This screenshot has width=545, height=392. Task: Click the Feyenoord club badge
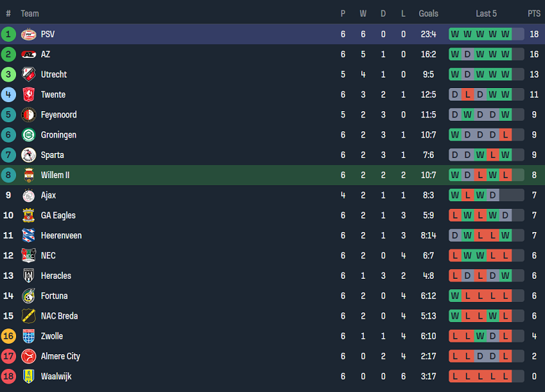click(29, 115)
